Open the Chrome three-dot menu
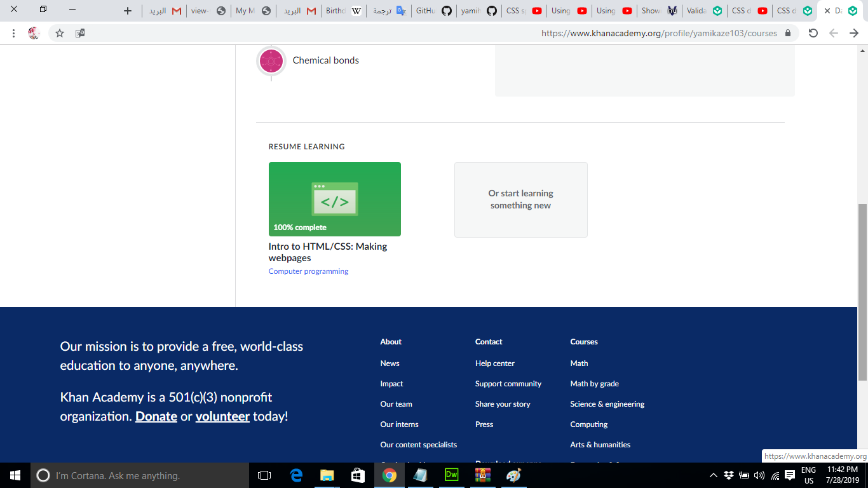868x488 pixels. click(x=13, y=33)
